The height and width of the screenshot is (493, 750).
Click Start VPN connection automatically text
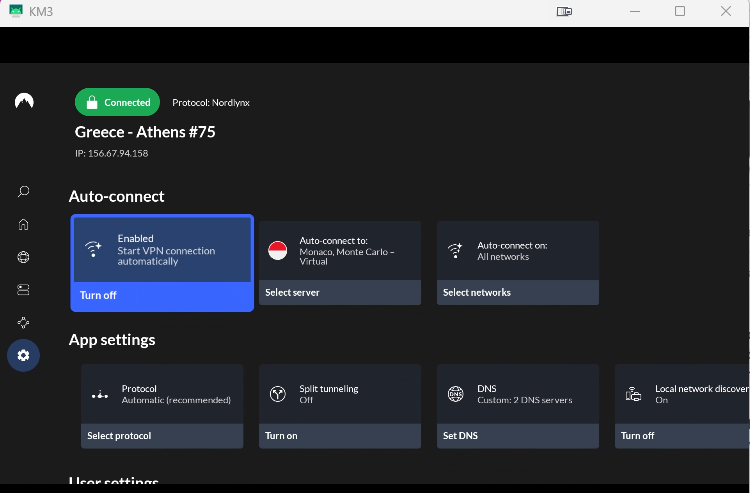pyautogui.click(x=166, y=256)
